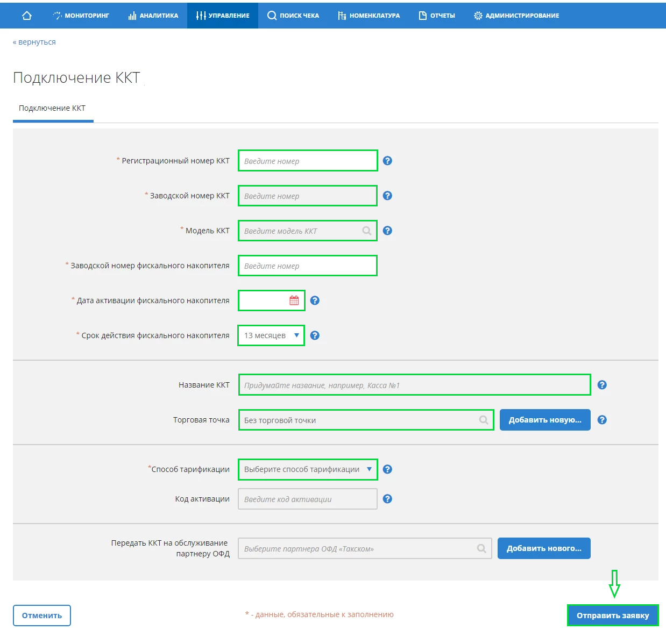The height and width of the screenshot is (644, 666).
Task: Click Отправить заявку button
Action: [613, 616]
